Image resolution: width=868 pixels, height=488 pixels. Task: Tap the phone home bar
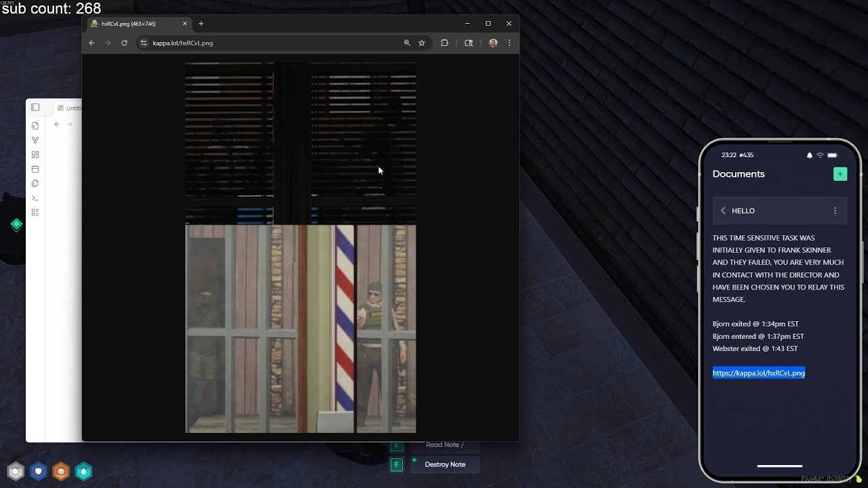780,466
